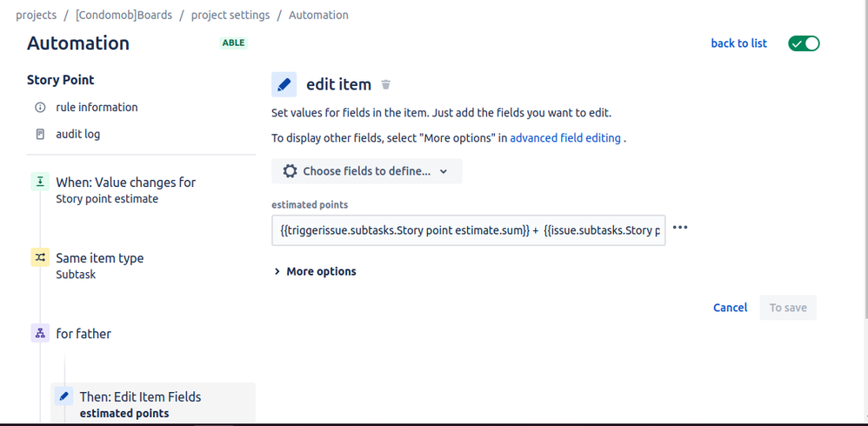Click the gear icon in Choose fields
868x426 pixels.
[x=290, y=171]
